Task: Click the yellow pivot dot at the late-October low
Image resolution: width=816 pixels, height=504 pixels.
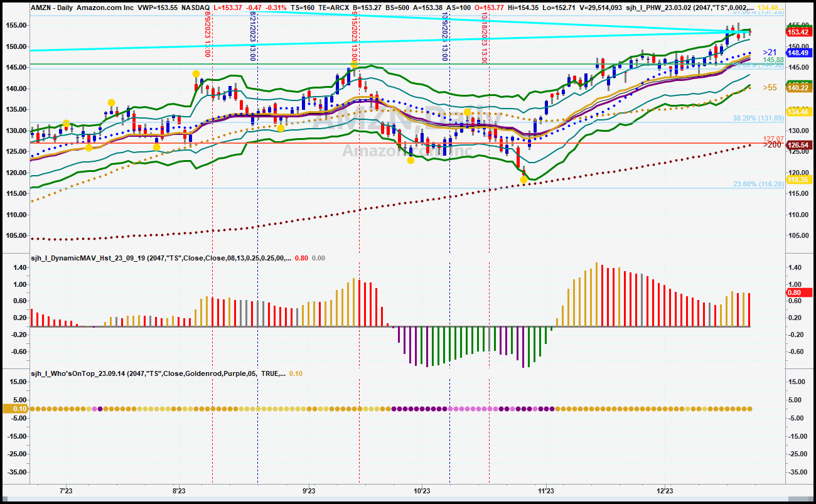Action: [x=523, y=180]
